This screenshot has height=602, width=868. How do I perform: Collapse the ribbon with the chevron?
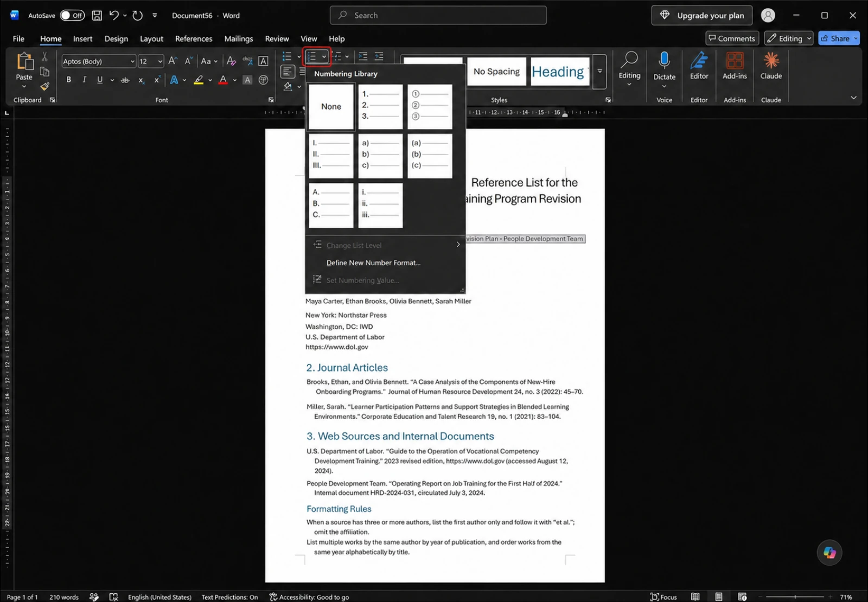pyautogui.click(x=853, y=98)
